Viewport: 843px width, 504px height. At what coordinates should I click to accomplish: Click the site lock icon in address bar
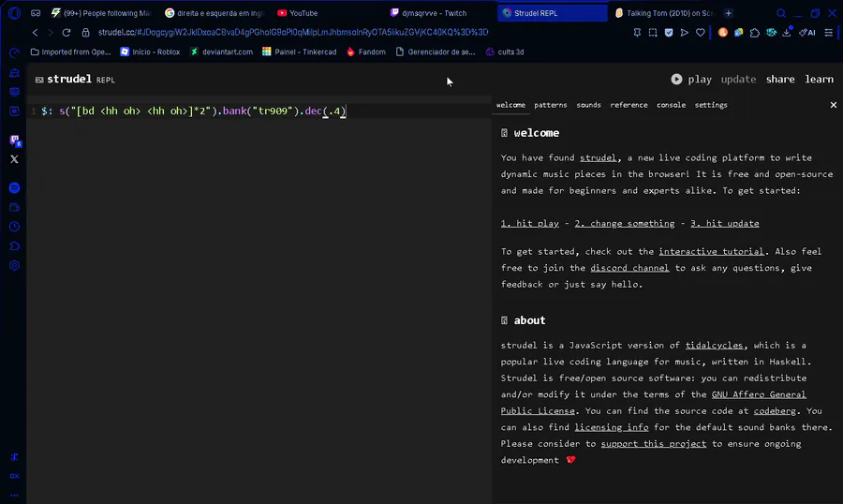[85, 32]
